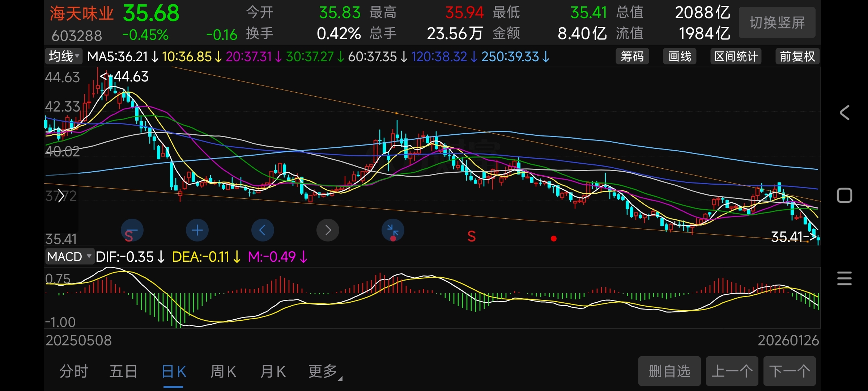Zoom in chart with plus icon
This screenshot has height=391, width=868.
pos(197,230)
